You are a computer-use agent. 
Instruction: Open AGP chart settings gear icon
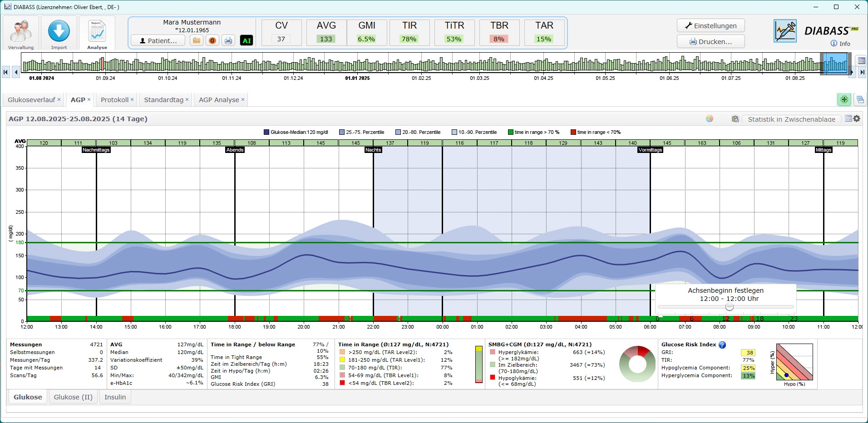click(x=857, y=118)
